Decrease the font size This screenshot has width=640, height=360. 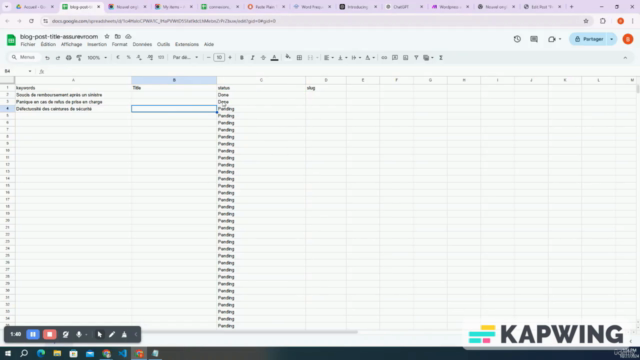click(209, 58)
